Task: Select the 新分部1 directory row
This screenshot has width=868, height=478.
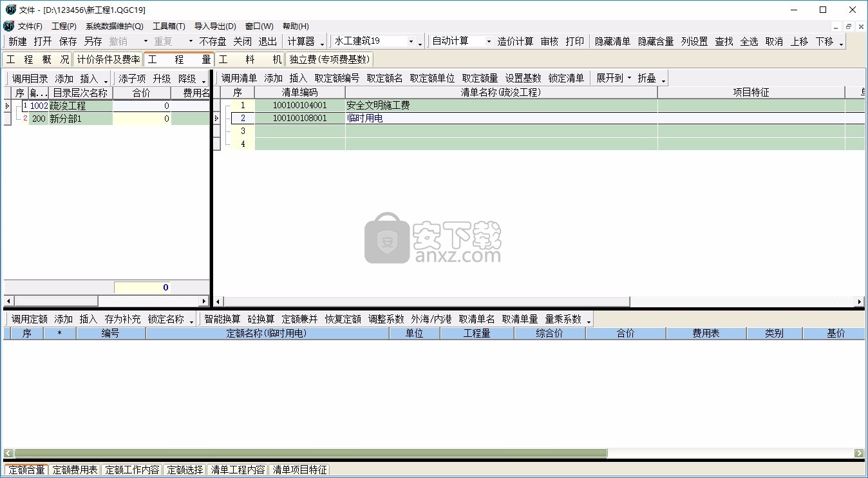Action: [x=106, y=119]
